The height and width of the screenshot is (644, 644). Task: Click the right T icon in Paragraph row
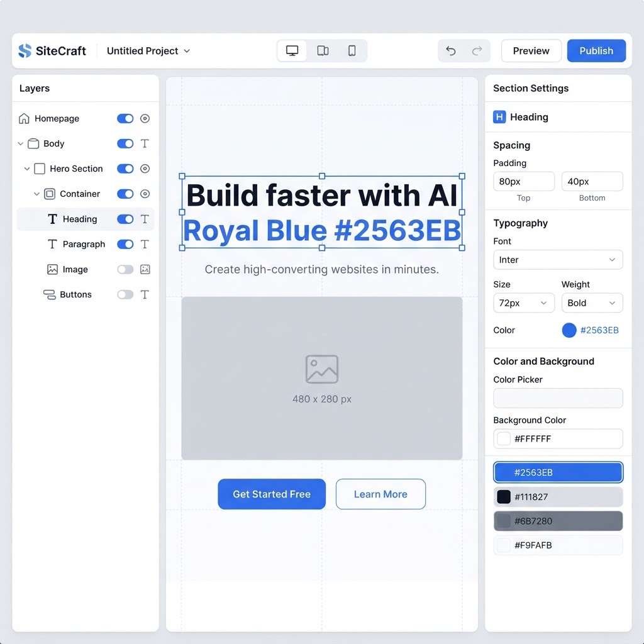pyautogui.click(x=145, y=244)
